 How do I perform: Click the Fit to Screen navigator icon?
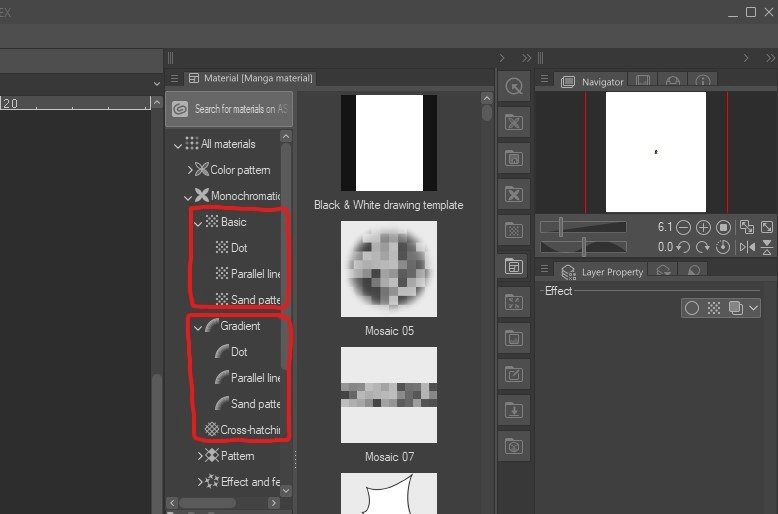(746, 227)
